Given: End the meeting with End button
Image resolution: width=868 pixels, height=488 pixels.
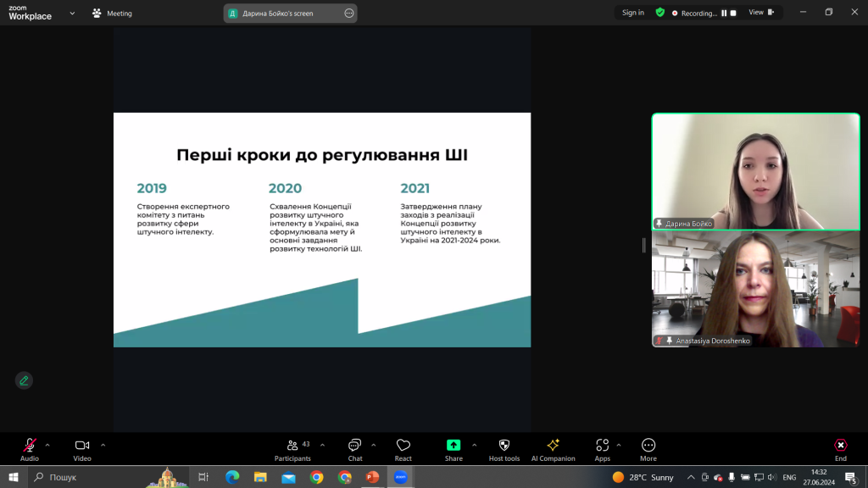Looking at the screenshot, I should [840, 450].
